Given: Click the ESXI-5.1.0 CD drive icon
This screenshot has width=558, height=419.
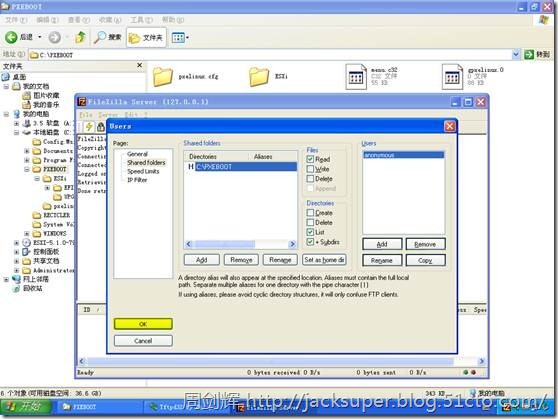Looking at the screenshot, I should click(26, 242).
